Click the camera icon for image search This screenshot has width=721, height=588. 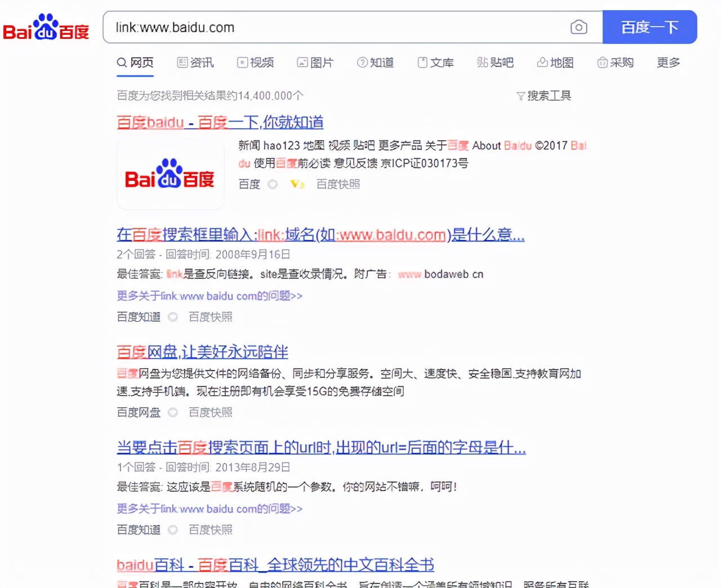pyautogui.click(x=579, y=27)
